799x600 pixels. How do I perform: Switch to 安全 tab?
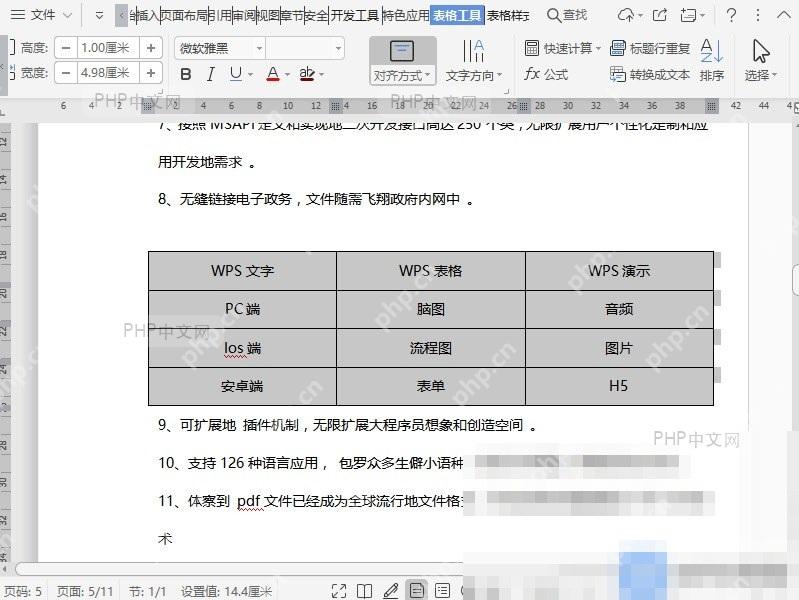316,16
